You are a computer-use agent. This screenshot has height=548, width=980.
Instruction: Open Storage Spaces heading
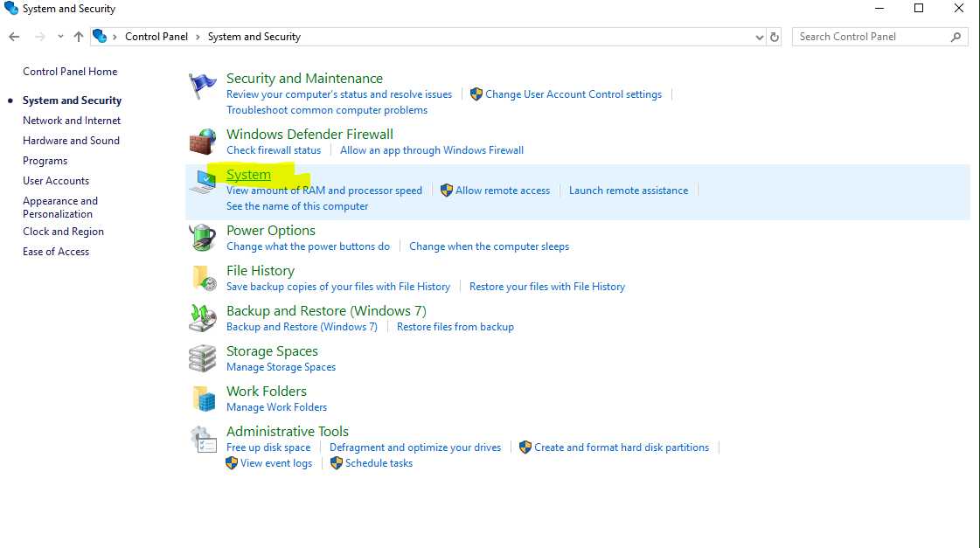click(x=272, y=351)
